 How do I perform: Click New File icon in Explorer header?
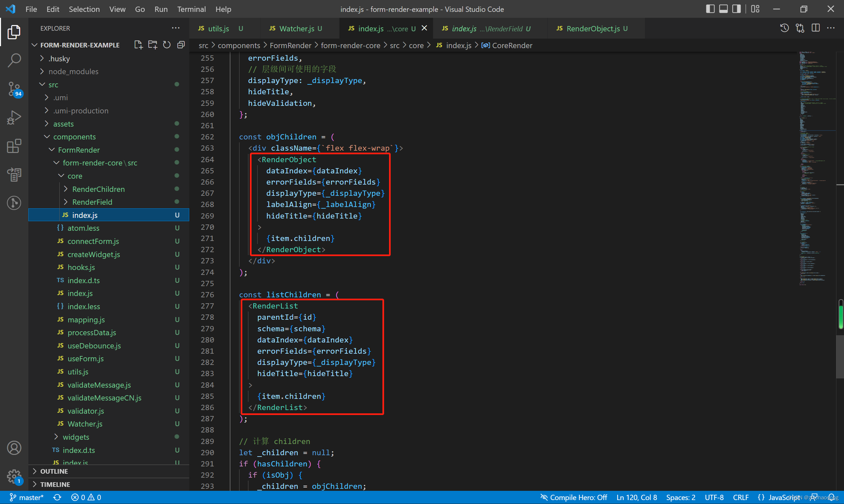[x=138, y=45]
